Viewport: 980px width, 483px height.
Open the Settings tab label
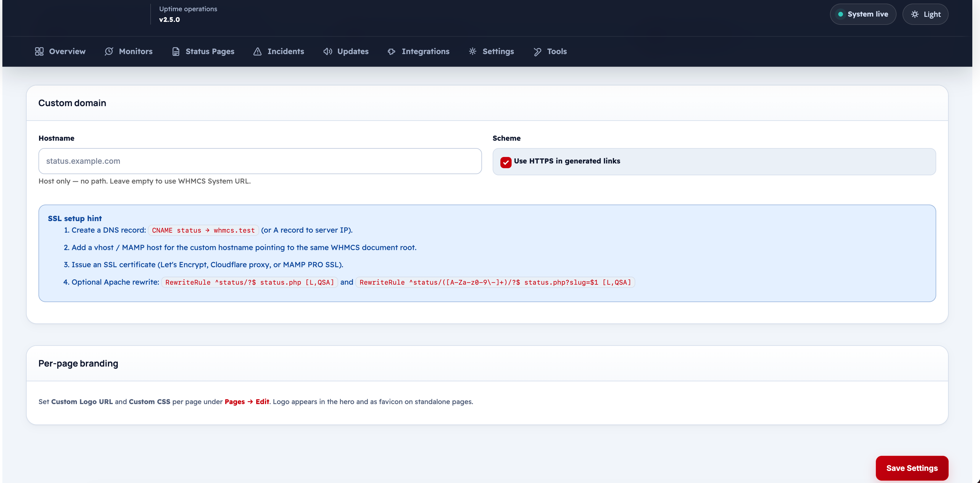coord(498,51)
